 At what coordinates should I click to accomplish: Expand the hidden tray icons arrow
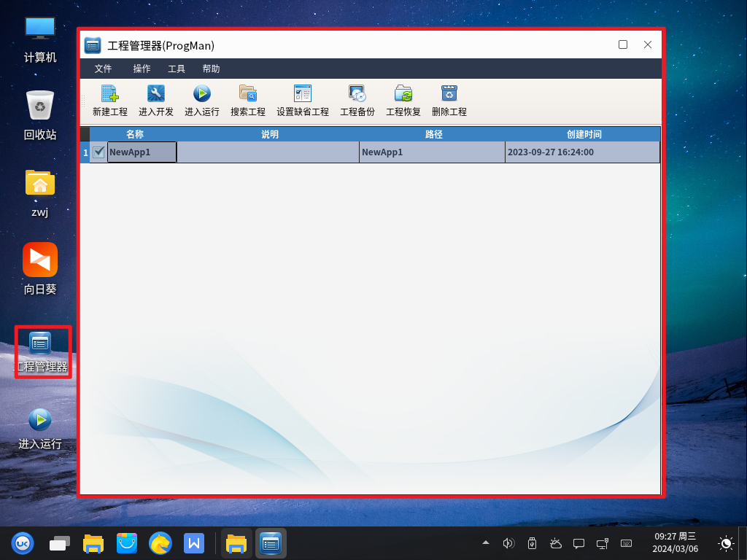pyautogui.click(x=485, y=542)
